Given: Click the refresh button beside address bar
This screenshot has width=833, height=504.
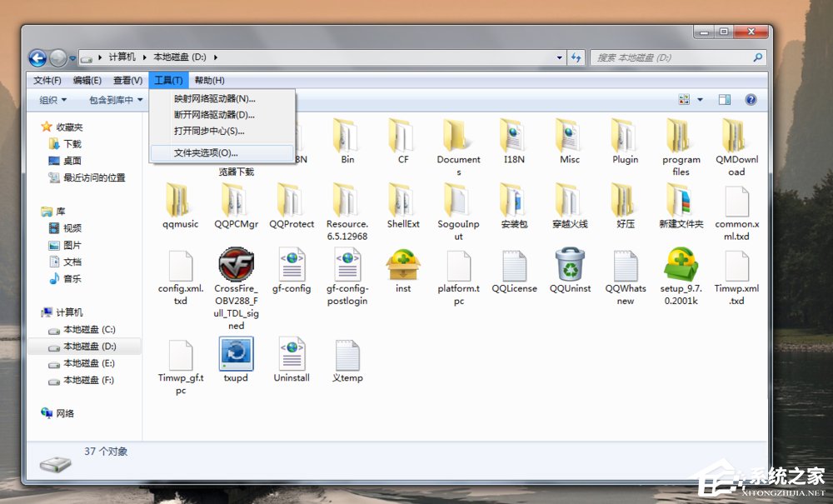Looking at the screenshot, I should tap(576, 57).
